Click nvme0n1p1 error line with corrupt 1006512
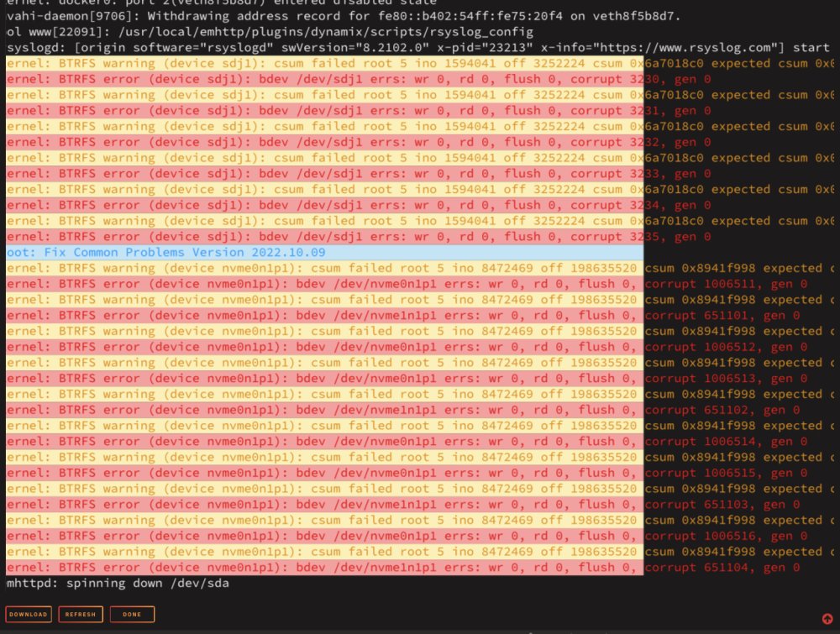The height and width of the screenshot is (634, 840). pos(407,347)
